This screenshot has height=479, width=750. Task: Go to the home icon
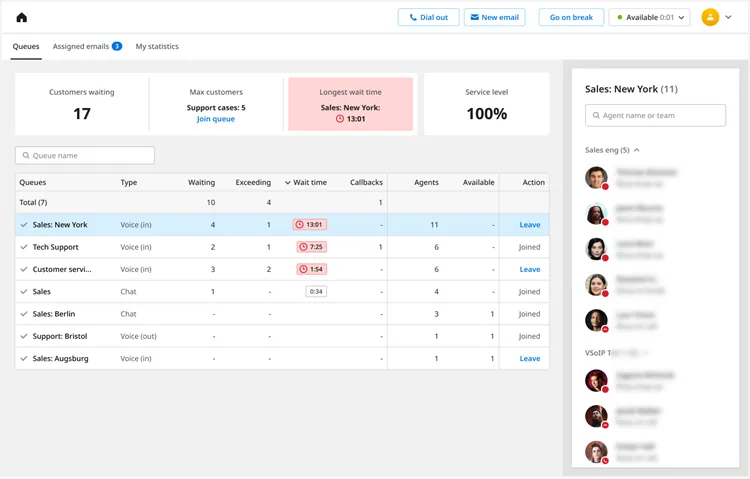pyautogui.click(x=22, y=18)
